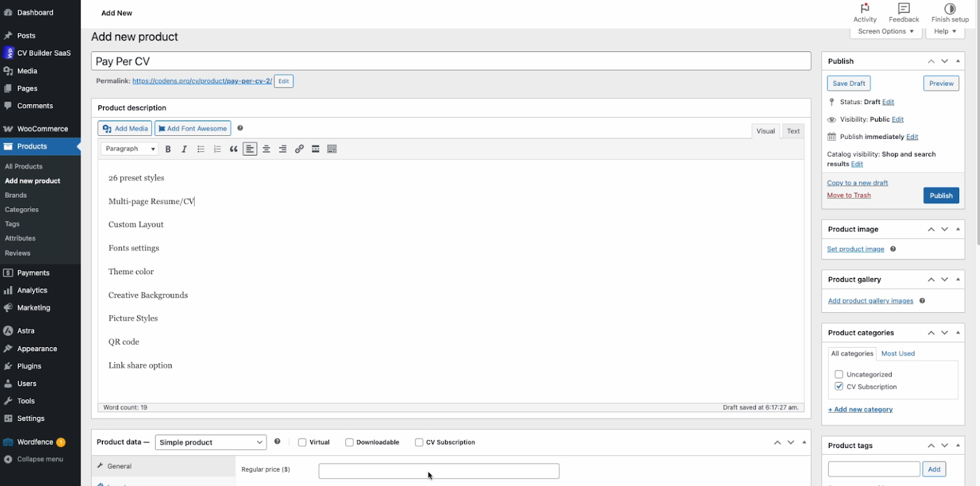This screenshot has height=486, width=980.
Task: Align text right in editor
Action: point(283,149)
